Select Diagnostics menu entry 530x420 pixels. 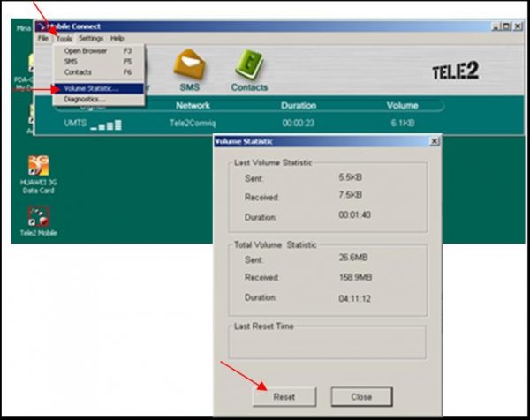pyautogui.click(x=98, y=99)
